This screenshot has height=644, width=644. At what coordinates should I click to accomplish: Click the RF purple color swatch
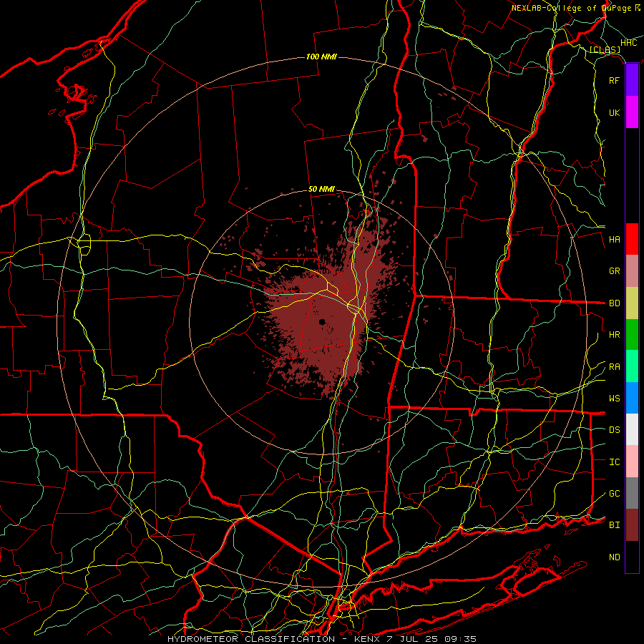(632, 80)
